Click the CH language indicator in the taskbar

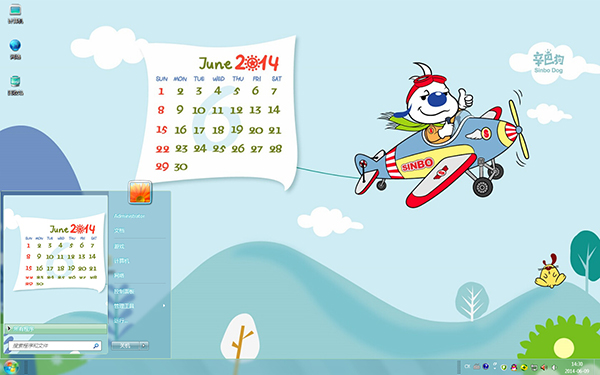point(467,366)
